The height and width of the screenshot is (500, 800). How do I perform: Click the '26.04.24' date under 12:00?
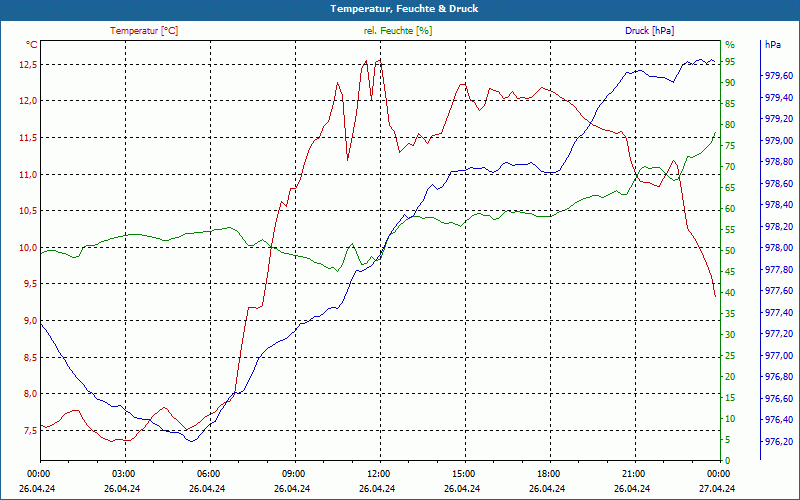pyautogui.click(x=377, y=488)
